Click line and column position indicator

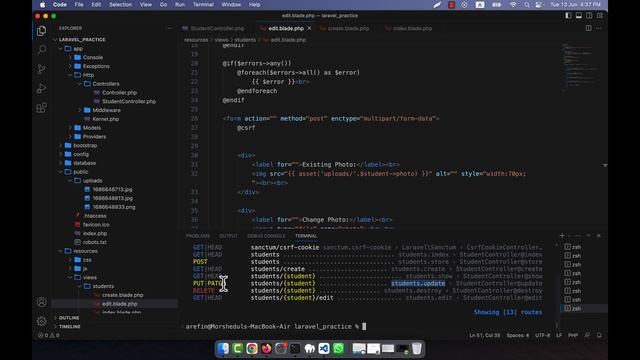tap(484, 335)
